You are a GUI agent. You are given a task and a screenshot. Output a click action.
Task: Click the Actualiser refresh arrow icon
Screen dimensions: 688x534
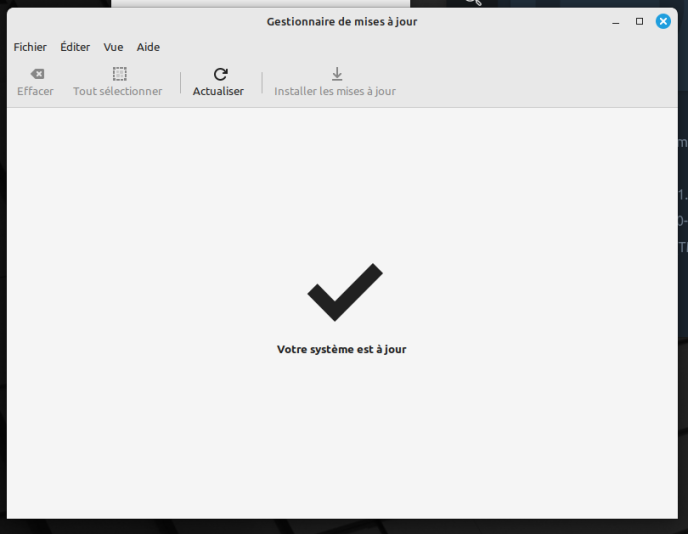220,74
